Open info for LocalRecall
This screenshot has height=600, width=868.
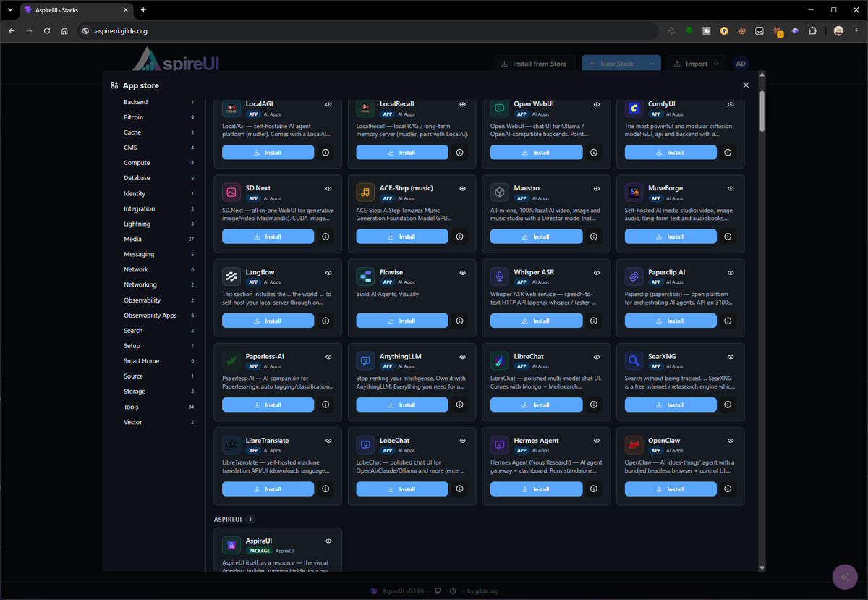point(459,153)
